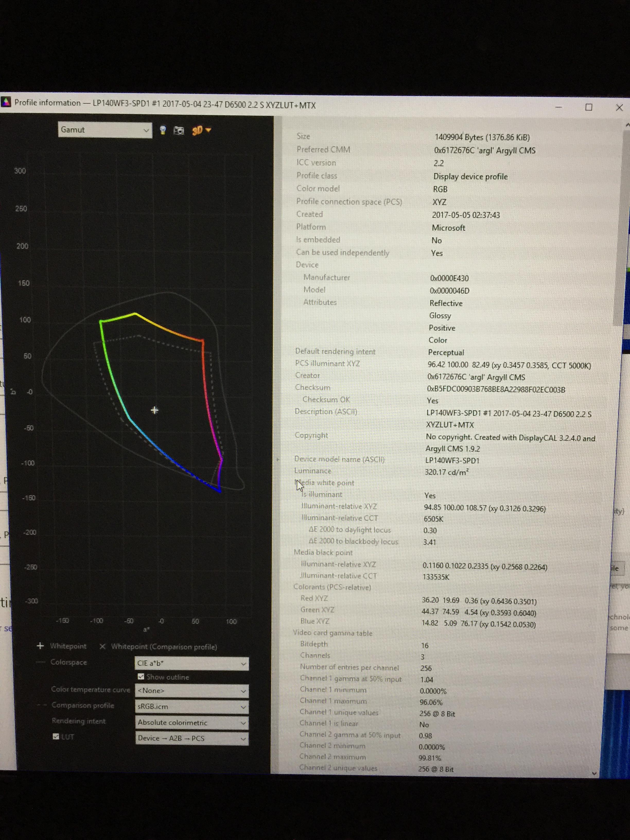Click the Luminance value 320.17 cd/m²
This screenshot has width=630, height=840.
447,472
